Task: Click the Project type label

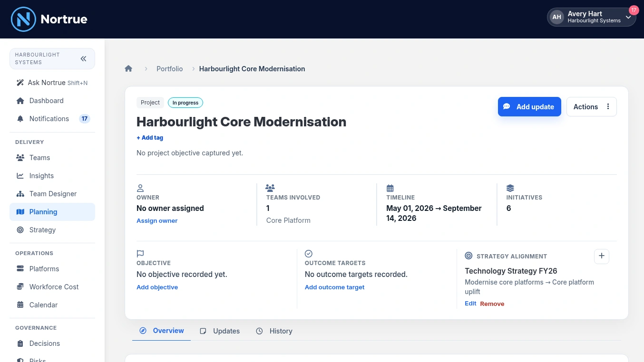Action: (x=150, y=103)
